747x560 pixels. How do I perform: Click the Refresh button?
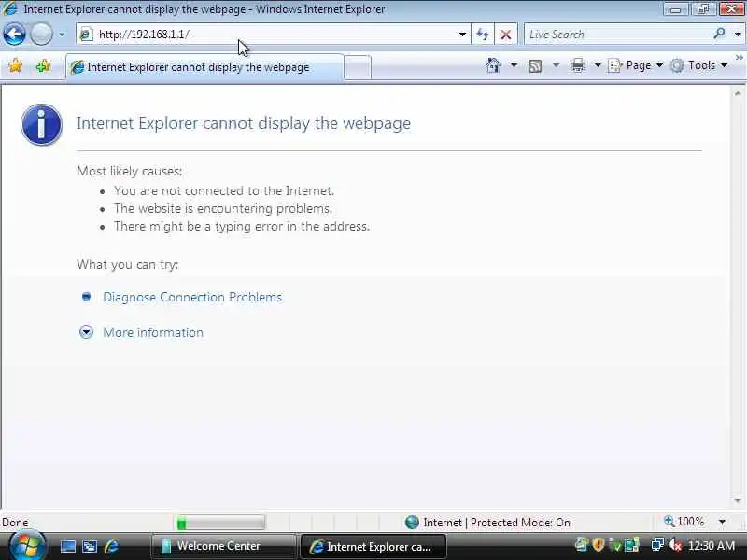(483, 35)
